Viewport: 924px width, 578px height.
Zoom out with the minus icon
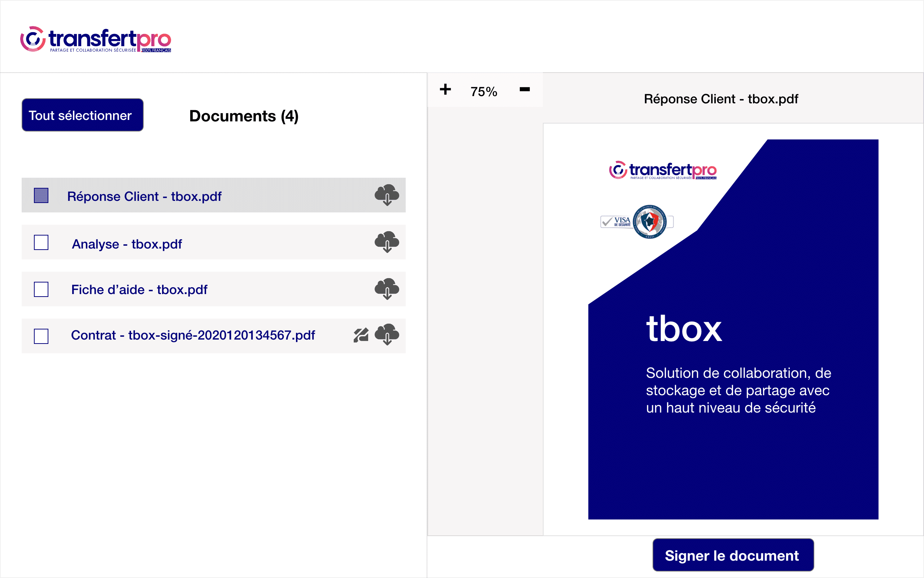(x=524, y=90)
